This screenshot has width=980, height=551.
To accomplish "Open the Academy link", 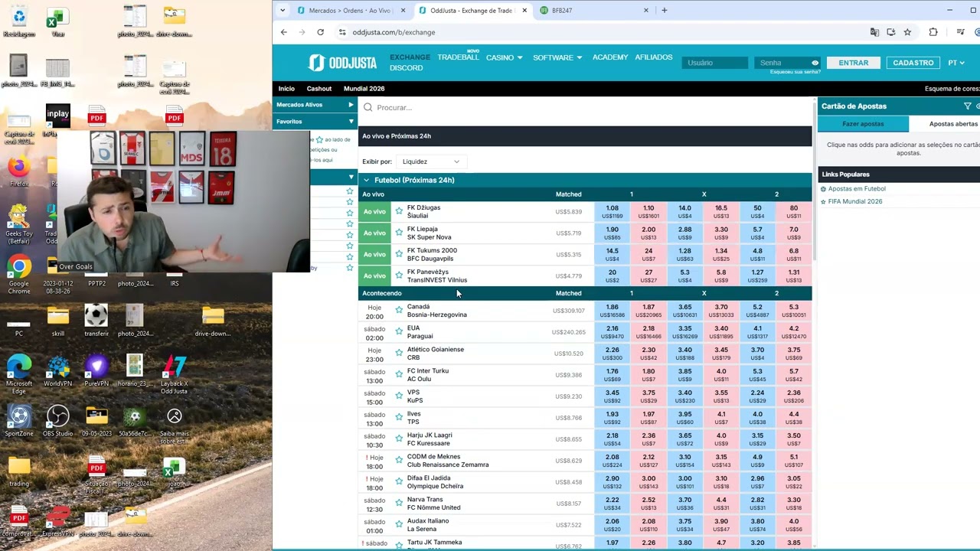I will point(609,57).
